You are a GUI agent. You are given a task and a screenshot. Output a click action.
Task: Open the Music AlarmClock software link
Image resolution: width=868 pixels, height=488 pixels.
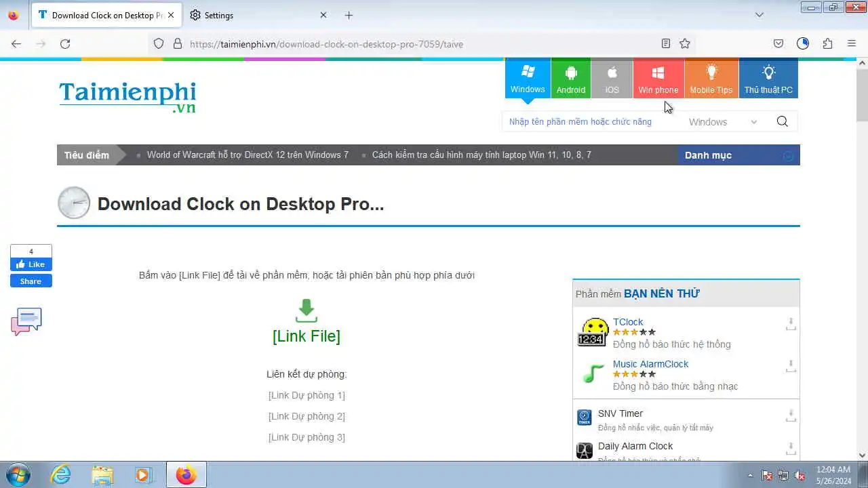(x=650, y=364)
